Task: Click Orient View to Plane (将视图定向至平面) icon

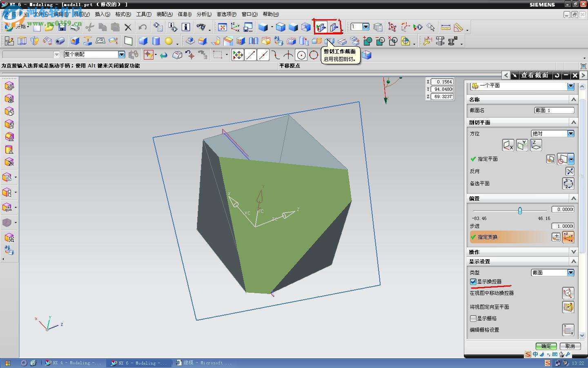Action: (568, 307)
